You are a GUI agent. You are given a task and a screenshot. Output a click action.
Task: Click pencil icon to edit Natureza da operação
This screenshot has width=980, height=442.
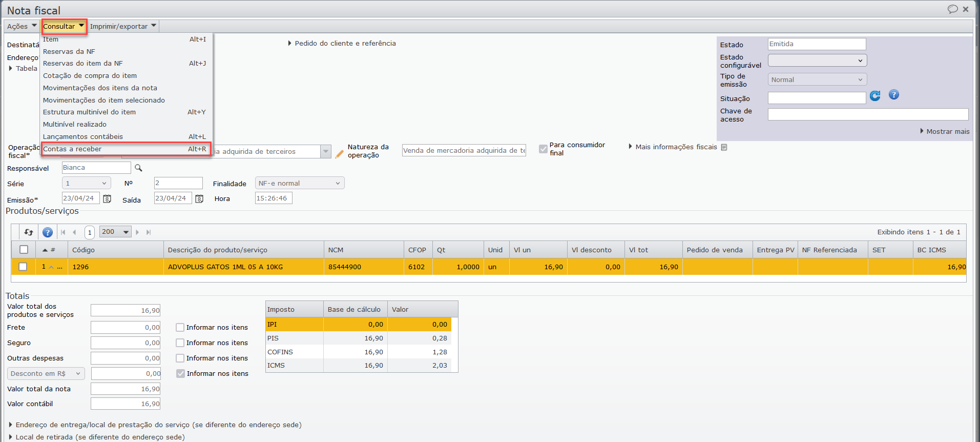click(339, 153)
